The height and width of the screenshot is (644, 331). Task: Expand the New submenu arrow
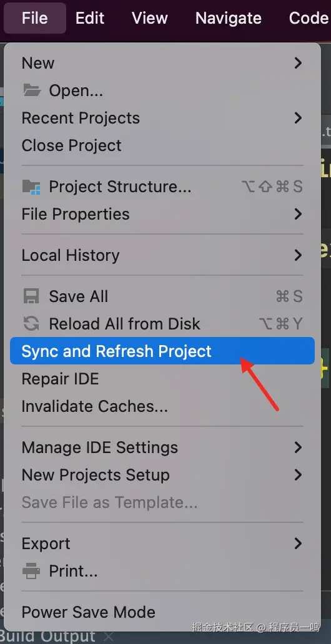(299, 63)
